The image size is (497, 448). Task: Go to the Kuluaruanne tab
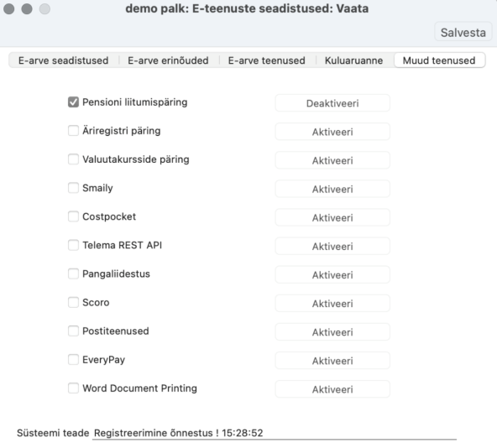click(x=353, y=60)
